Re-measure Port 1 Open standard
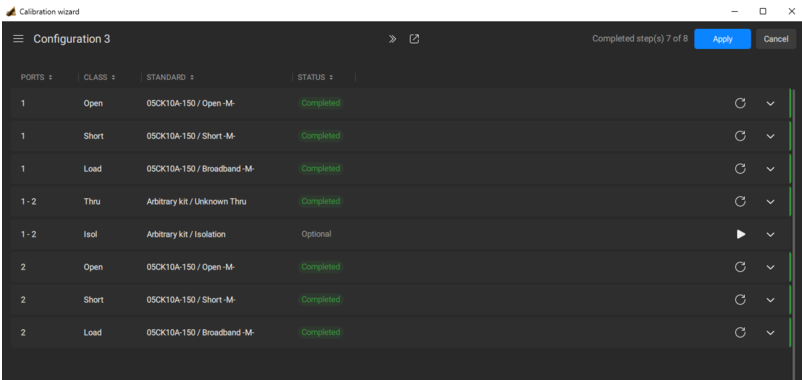This screenshot has height=380, width=802. coord(740,103)
